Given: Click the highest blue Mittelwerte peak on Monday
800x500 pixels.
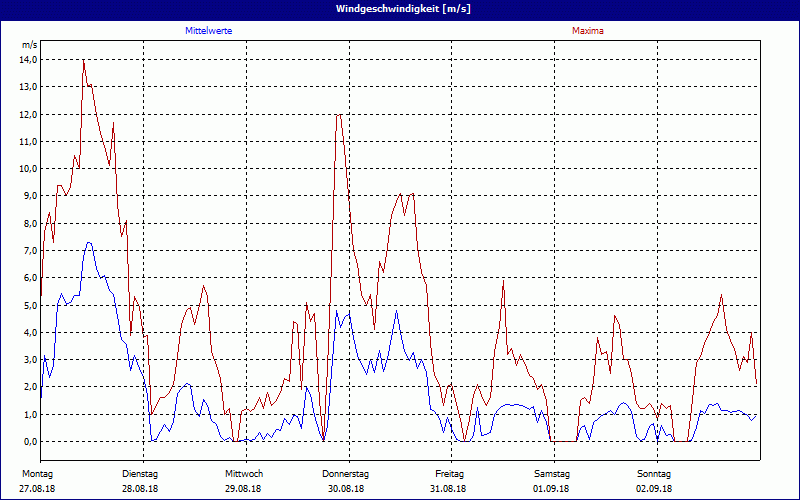Looking at the screenshot, I should (89, 242).
